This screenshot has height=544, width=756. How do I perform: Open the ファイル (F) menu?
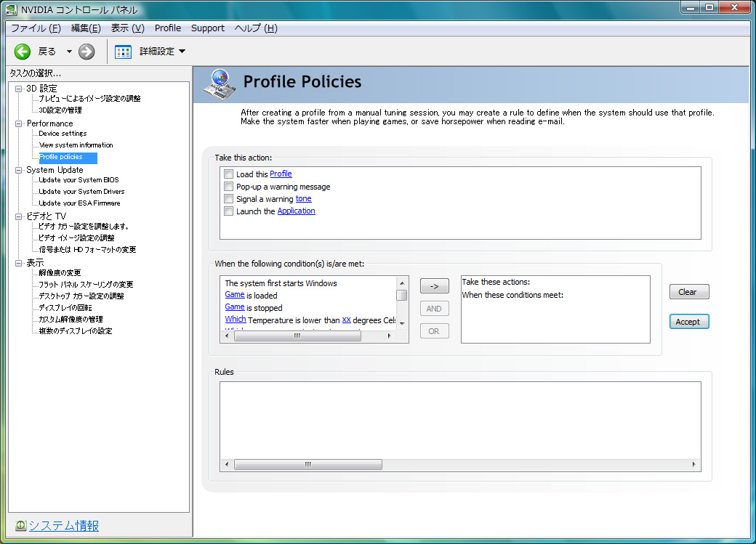36,28
